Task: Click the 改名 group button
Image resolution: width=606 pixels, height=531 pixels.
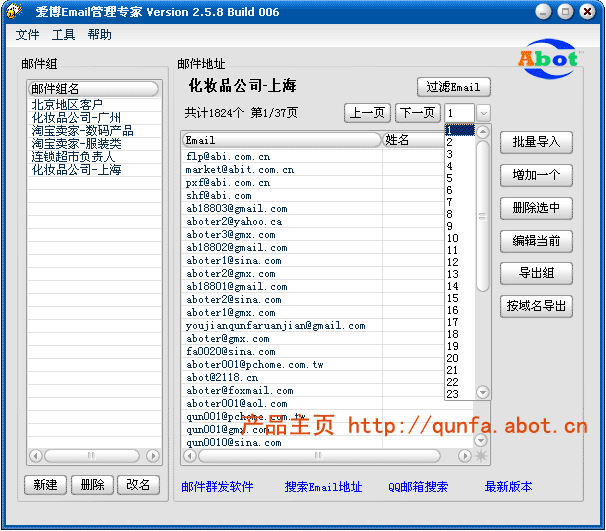Action: [x=138, y=485]
